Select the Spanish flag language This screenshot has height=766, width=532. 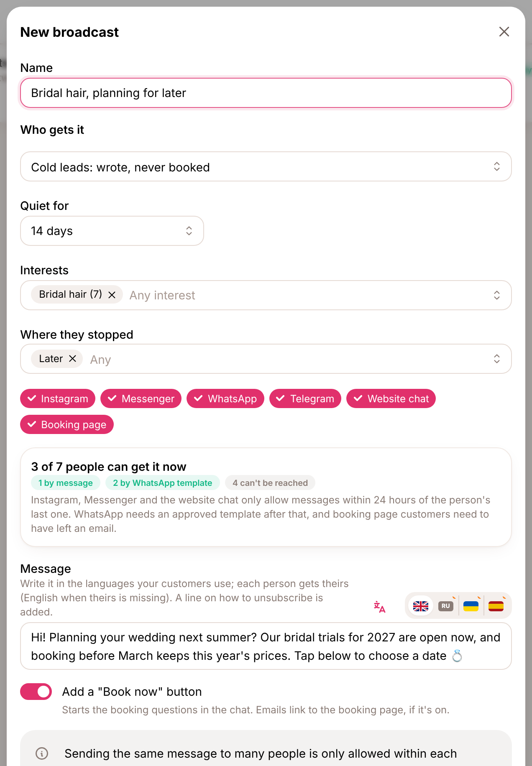point(496,606)
